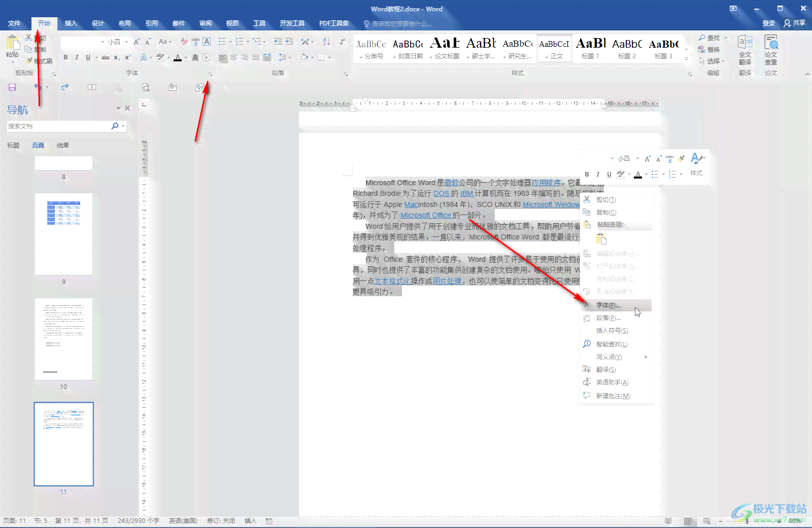Click the Distributed alignment icon
Screen dimensions: 812x528
(267, 57)
